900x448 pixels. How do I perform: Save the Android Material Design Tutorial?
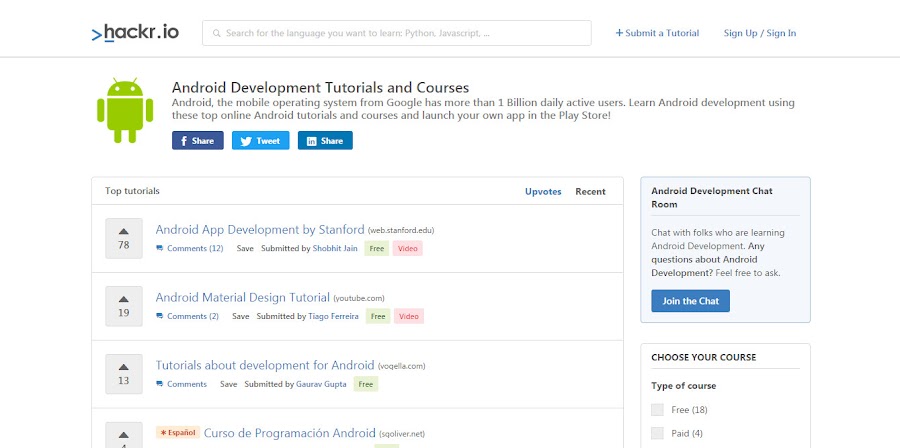(x=240, y=316)
